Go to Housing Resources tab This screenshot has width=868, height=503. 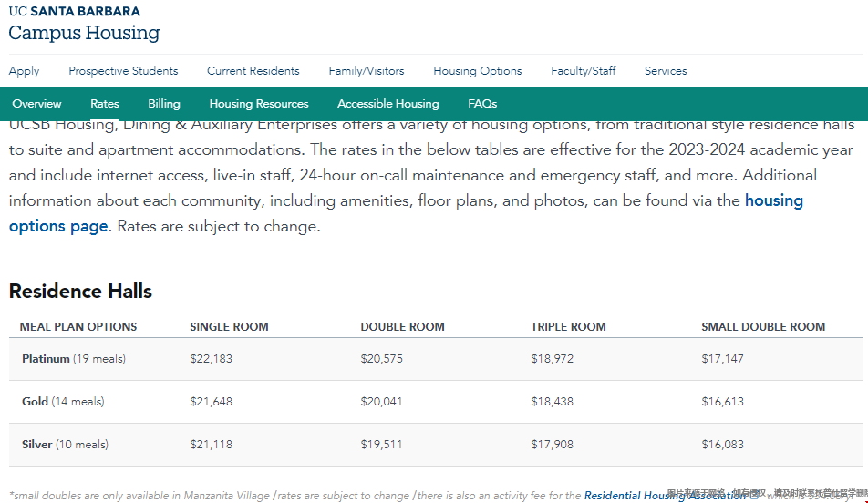[x=259, y=104]
